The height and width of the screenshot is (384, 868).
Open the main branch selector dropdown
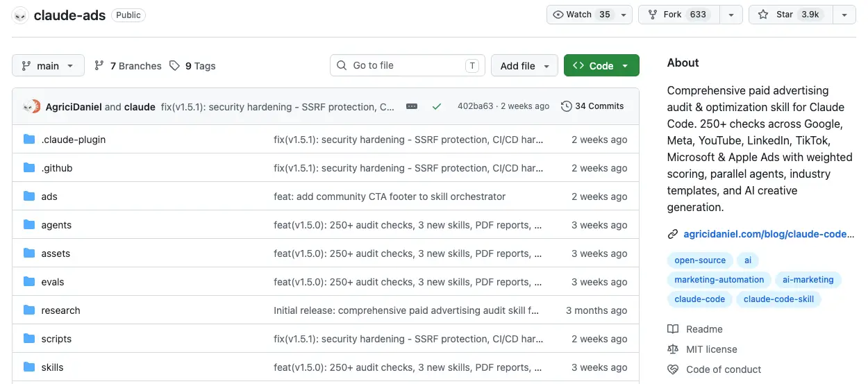click(48, 65)
